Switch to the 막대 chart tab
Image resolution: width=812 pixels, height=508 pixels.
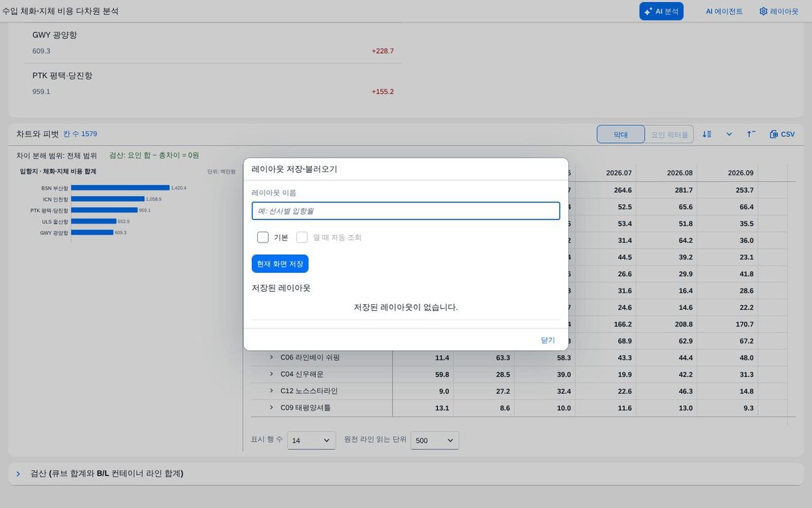point(621,134)
